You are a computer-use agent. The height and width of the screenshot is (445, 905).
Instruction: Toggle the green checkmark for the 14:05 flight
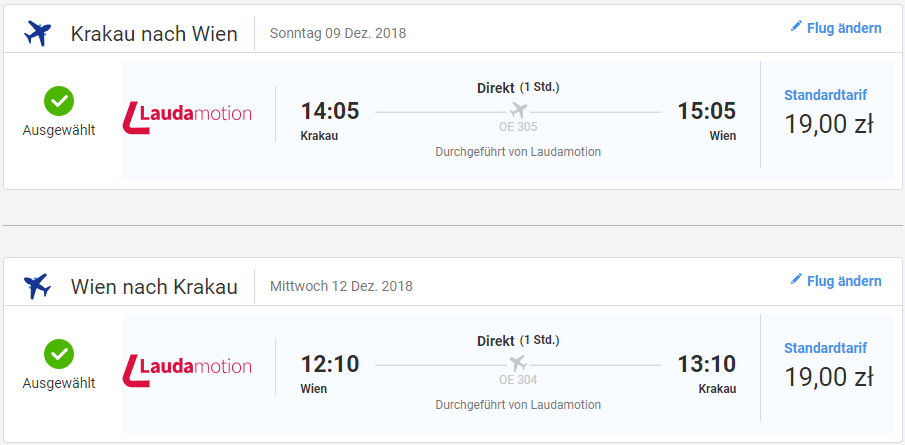point(59,101)
